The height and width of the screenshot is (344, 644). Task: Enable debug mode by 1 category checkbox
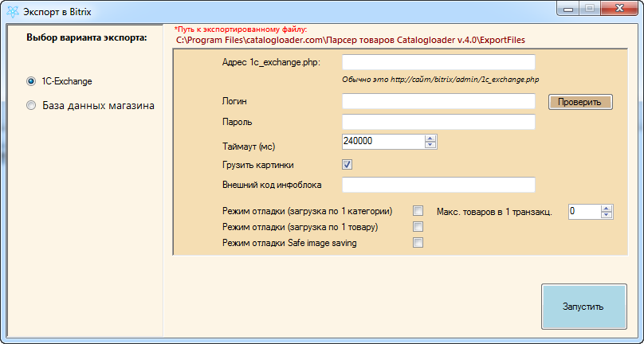pyautogui.click(x=418, y=211)
